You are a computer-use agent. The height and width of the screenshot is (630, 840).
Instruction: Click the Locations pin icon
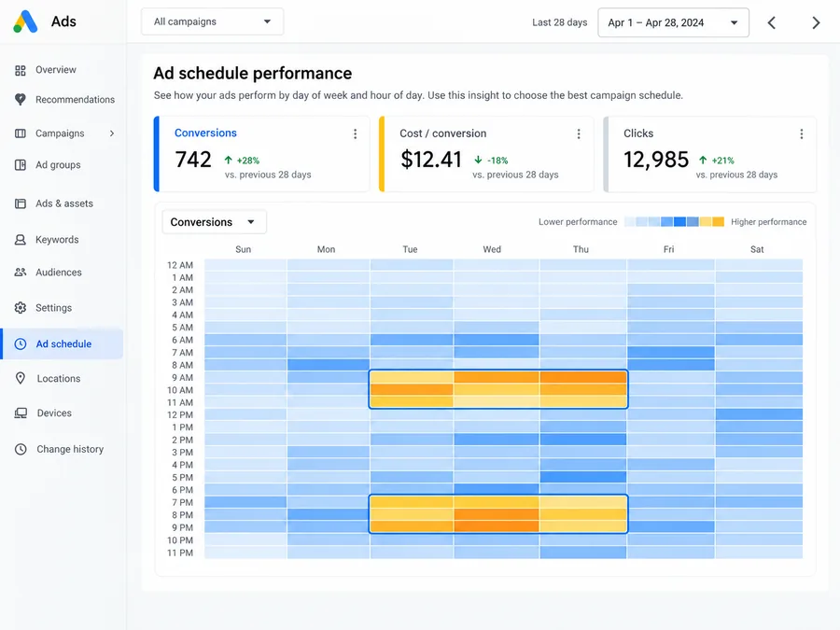[x=21, y=378]
